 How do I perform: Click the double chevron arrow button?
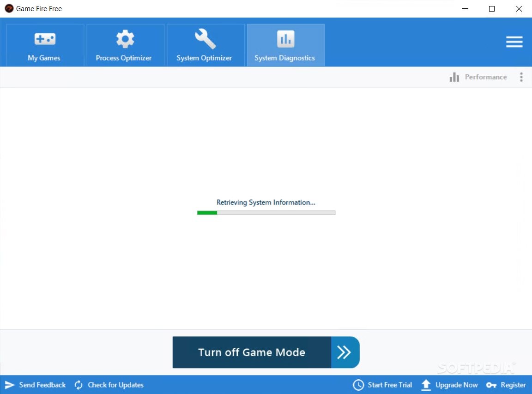pos(345,352)
